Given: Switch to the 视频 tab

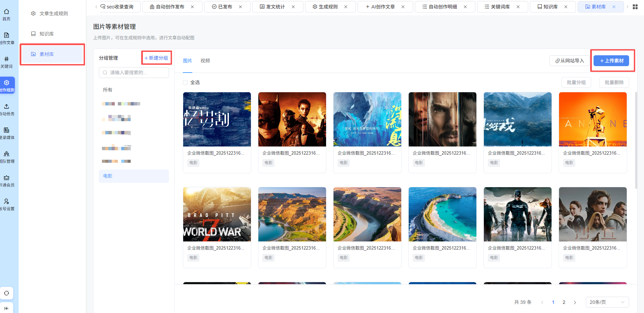Looking at the screenshot, I should pos(205,61).
